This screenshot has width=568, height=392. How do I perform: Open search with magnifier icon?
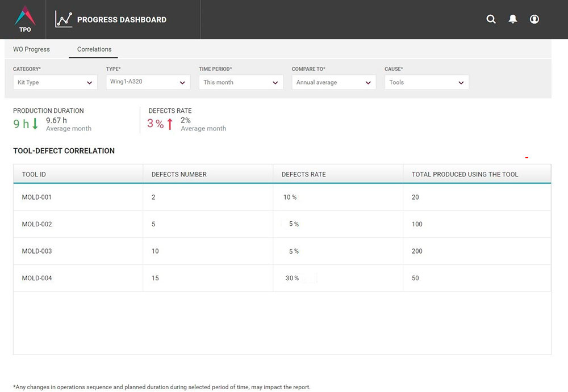coord(491,19)
